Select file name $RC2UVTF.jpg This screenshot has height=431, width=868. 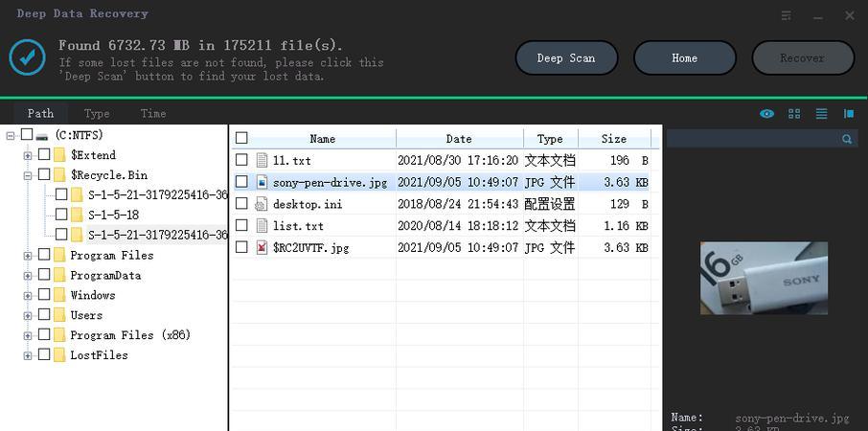point(311,248)
